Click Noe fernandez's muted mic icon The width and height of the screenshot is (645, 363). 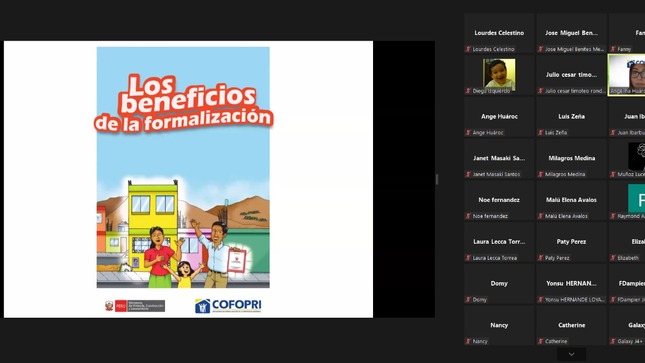468,216
